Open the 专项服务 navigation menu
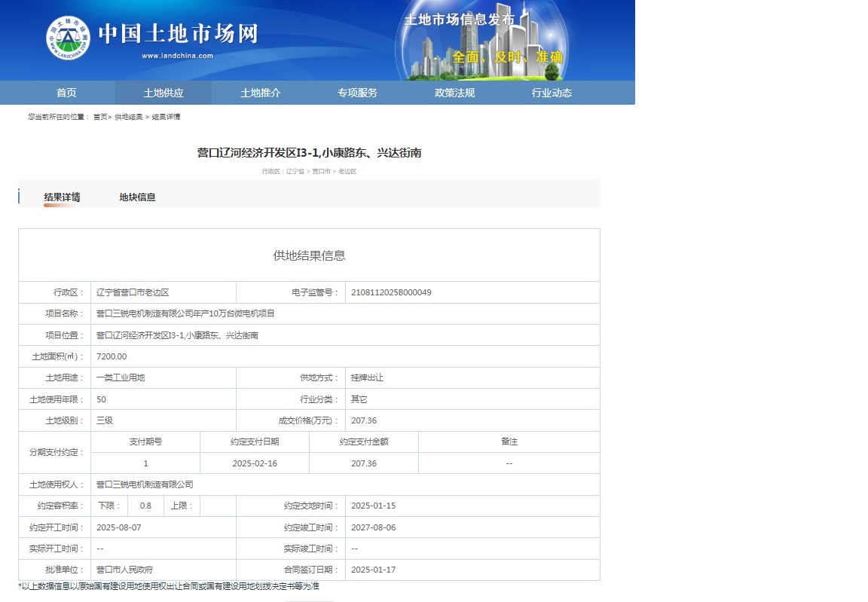Viewport: 868px width, 602px height. pos(357,93)
